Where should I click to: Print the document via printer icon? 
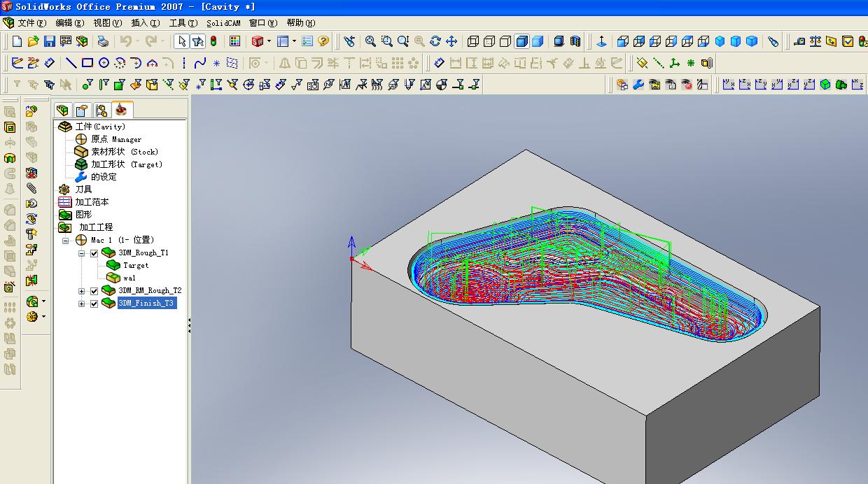click(x=103, y=41)
